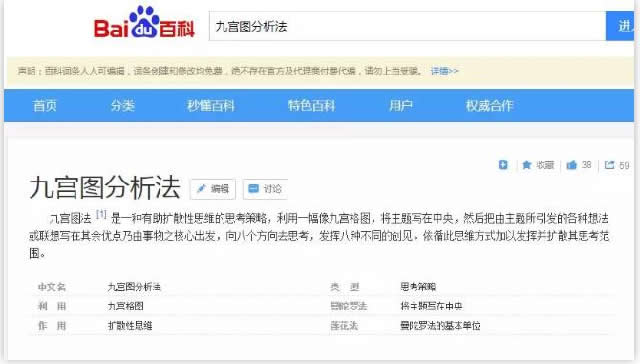Open the 特色百科 nav item
Screen dimensions: 640x364
[x=311, y=106]
